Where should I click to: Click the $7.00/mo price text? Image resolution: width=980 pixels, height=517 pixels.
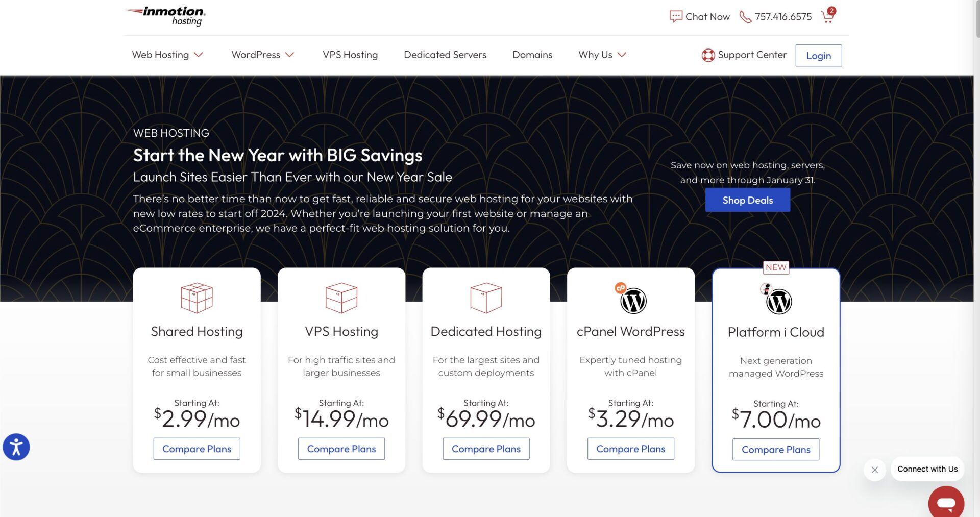[x=776, y=419]
